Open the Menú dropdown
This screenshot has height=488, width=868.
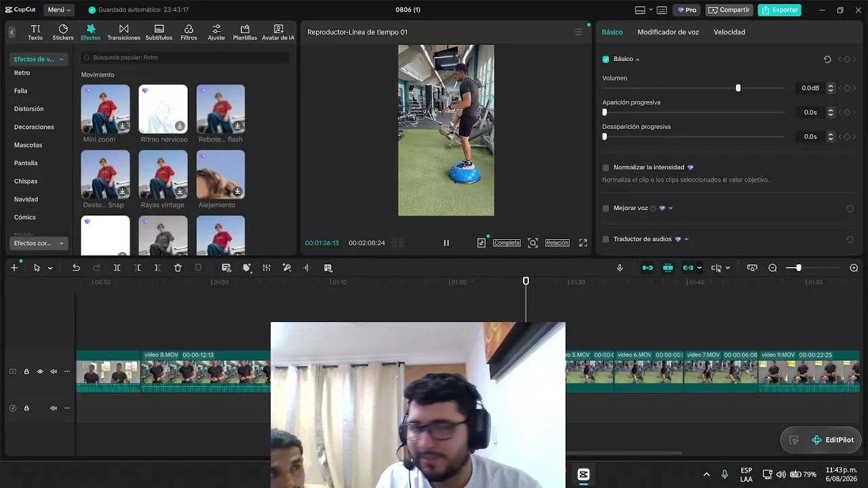pos(59,10)
